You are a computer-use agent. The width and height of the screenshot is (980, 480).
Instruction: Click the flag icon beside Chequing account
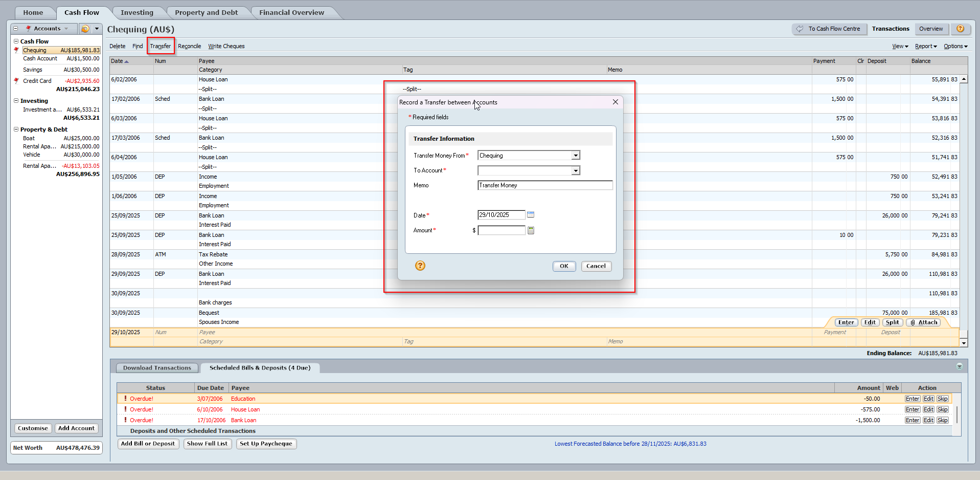(16, 50)
